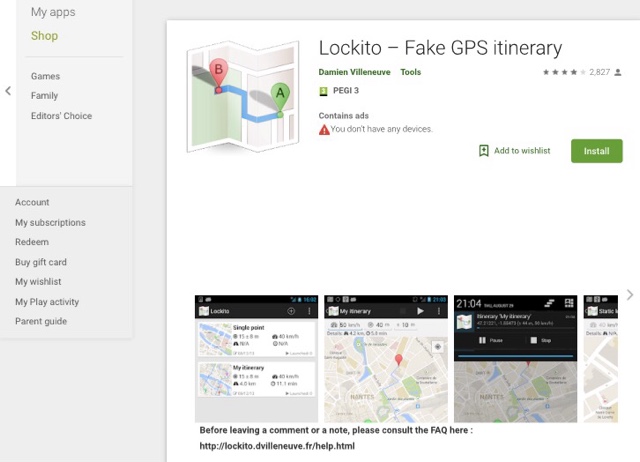Open My wishlist
The height and width of the screenshot is (462, 640).
pos(38,282)
